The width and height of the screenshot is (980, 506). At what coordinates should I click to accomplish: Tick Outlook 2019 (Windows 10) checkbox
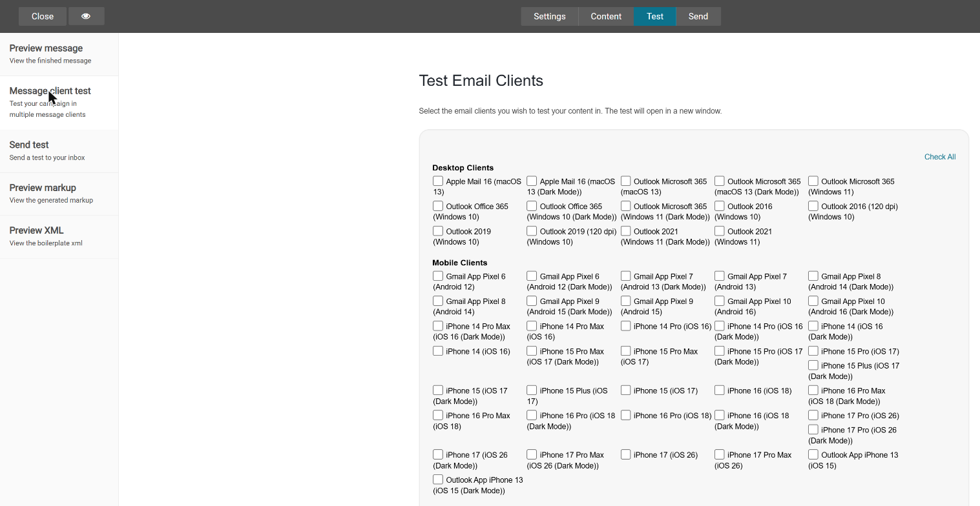[x=438, y=231]
